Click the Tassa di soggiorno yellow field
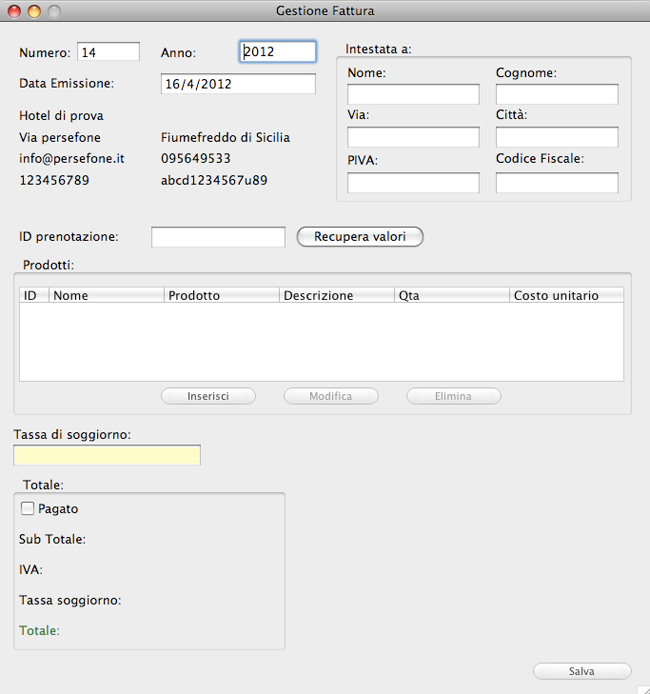650x694 pixels. click(x=107, y=455)
